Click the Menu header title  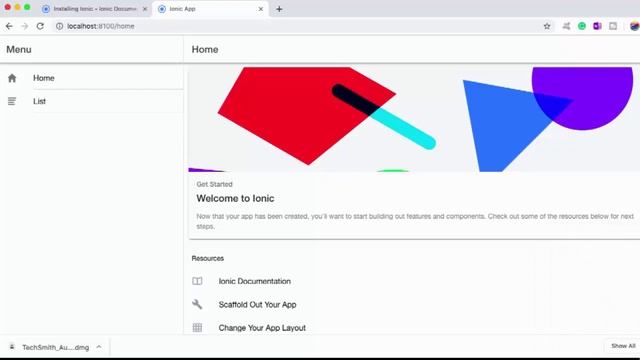19,49
